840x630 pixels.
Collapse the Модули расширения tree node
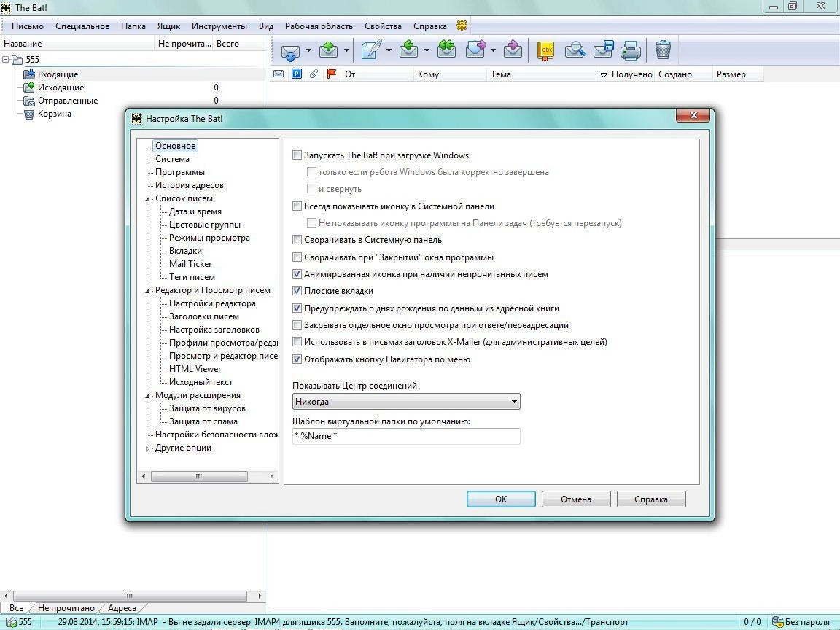[148, 396]
